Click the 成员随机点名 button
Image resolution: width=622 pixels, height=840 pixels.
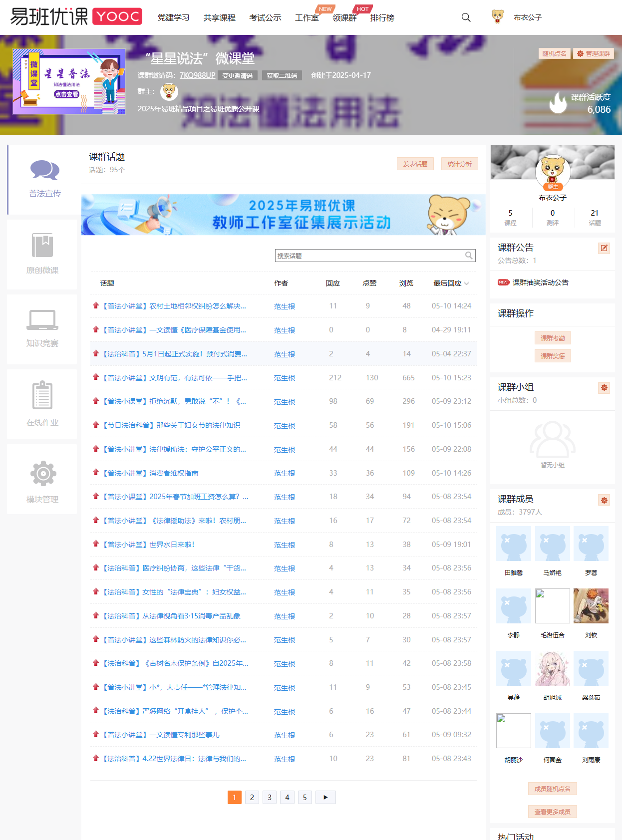(x=553, y=789)
